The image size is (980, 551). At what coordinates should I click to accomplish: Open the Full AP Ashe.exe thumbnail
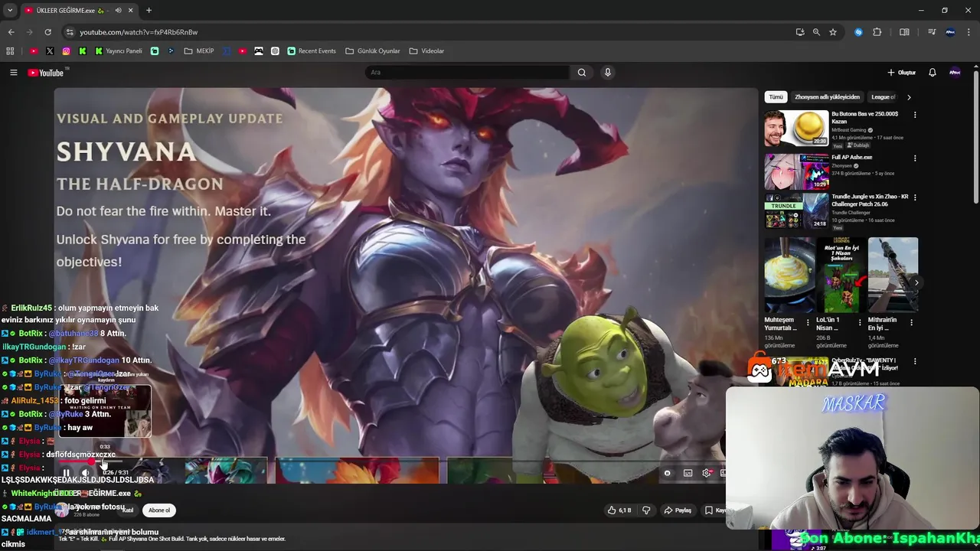pos(796,172)
